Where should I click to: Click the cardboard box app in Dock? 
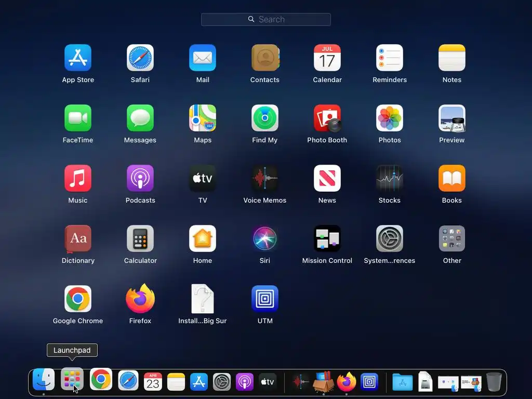click(x=323, y=381)
